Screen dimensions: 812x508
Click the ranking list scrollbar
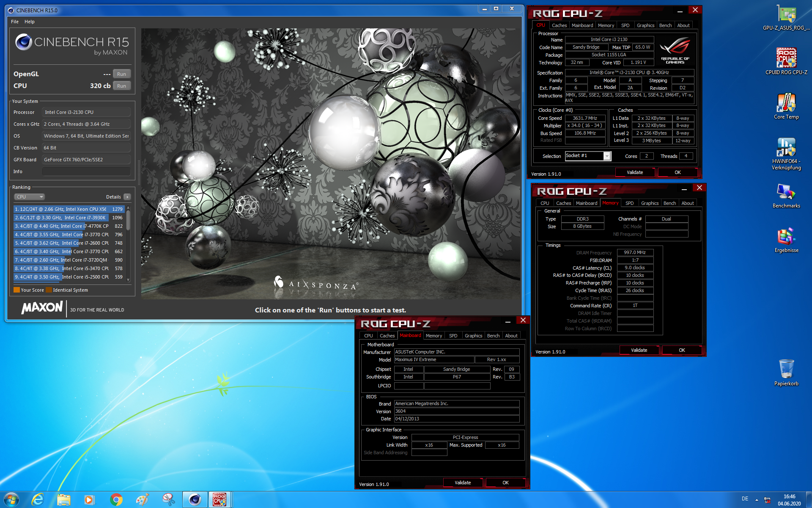(x=128, y=244)
